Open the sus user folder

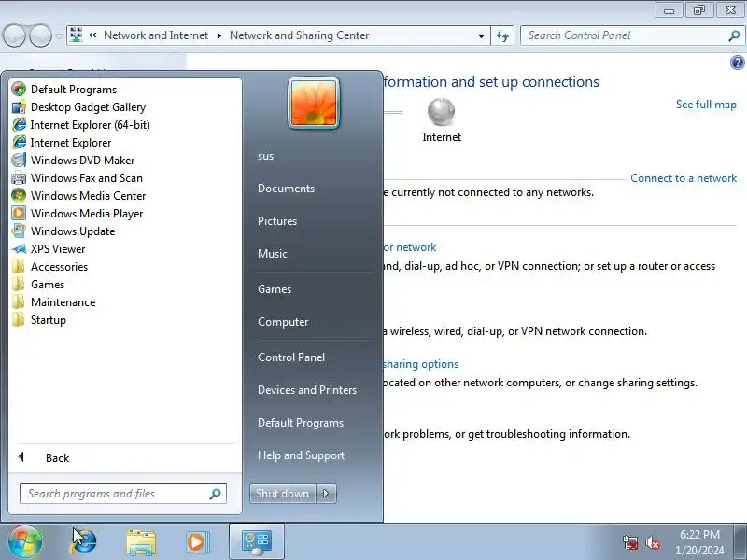(x=266, y=156)
